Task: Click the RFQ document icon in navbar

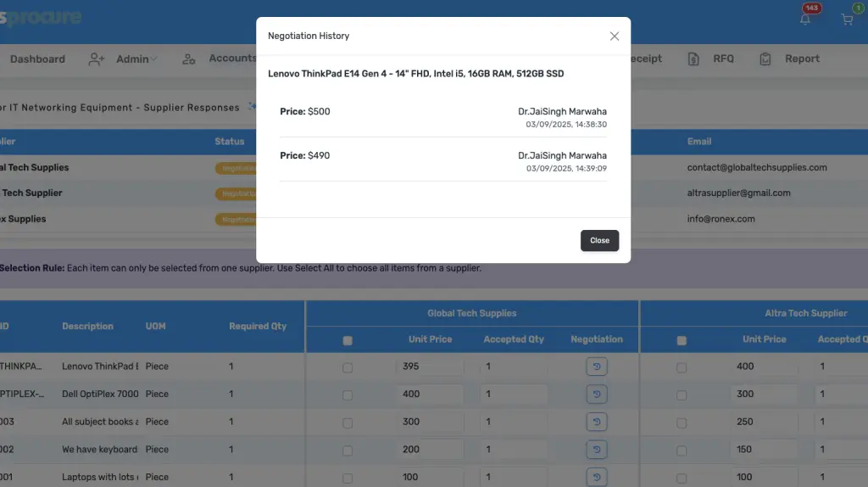Action: [693, 59]
